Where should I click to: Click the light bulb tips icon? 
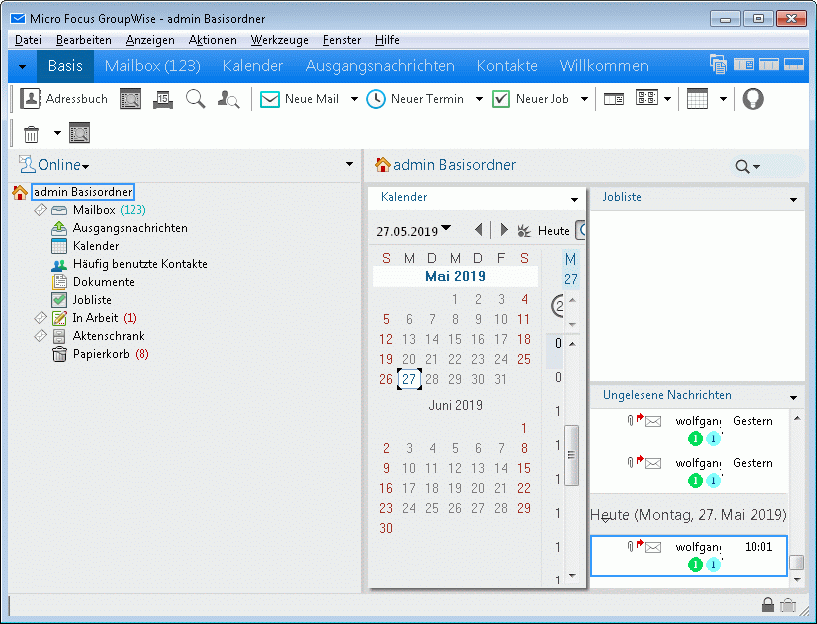point(753,98)
